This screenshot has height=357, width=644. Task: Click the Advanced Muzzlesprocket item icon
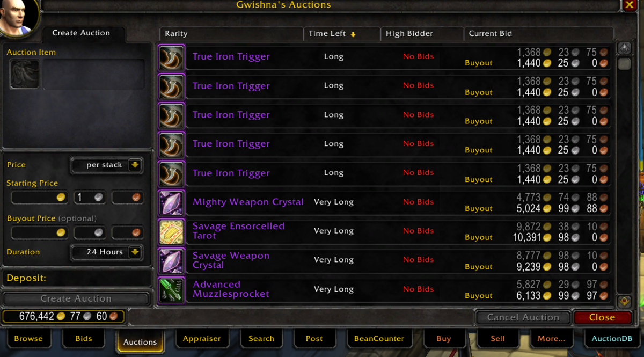pos(172,289)
